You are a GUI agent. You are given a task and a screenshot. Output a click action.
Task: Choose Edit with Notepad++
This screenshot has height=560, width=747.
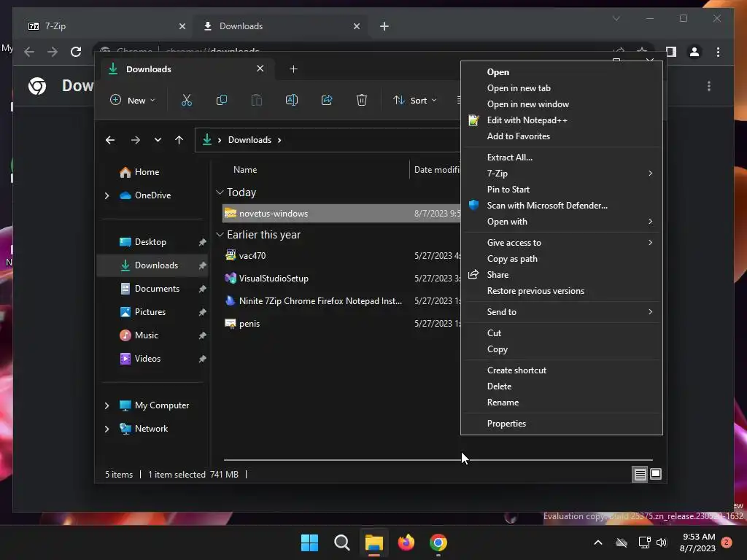point(562,120)
